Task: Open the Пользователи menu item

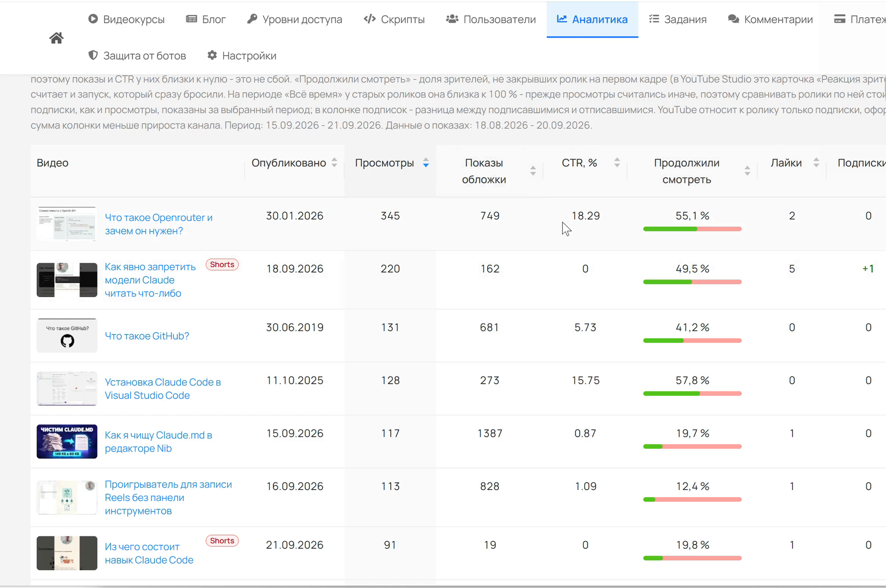Action: coord(491,19)
